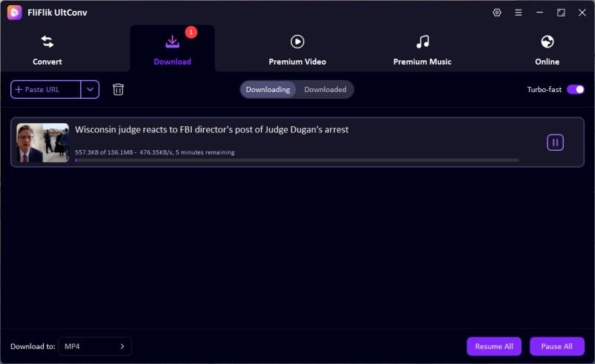The image size is (595, 364).
Task: Pause the Wisconsin judge video download
Action: 555,142
